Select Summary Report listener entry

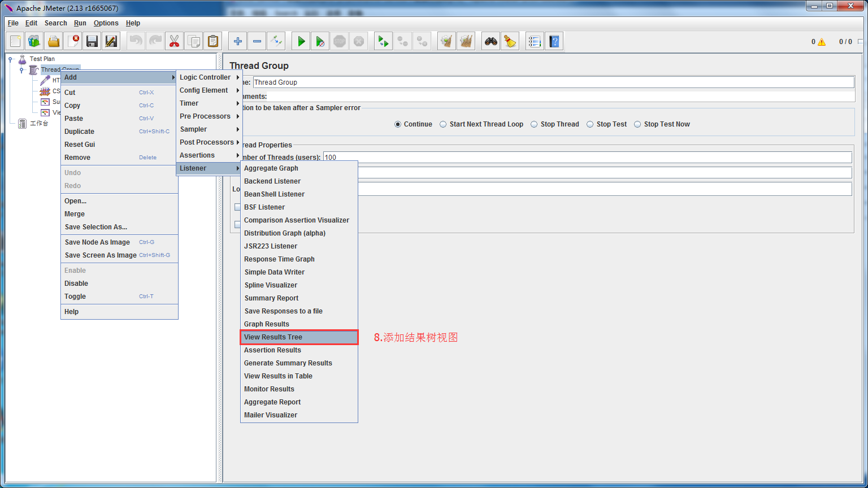click(x=299, y=298)
